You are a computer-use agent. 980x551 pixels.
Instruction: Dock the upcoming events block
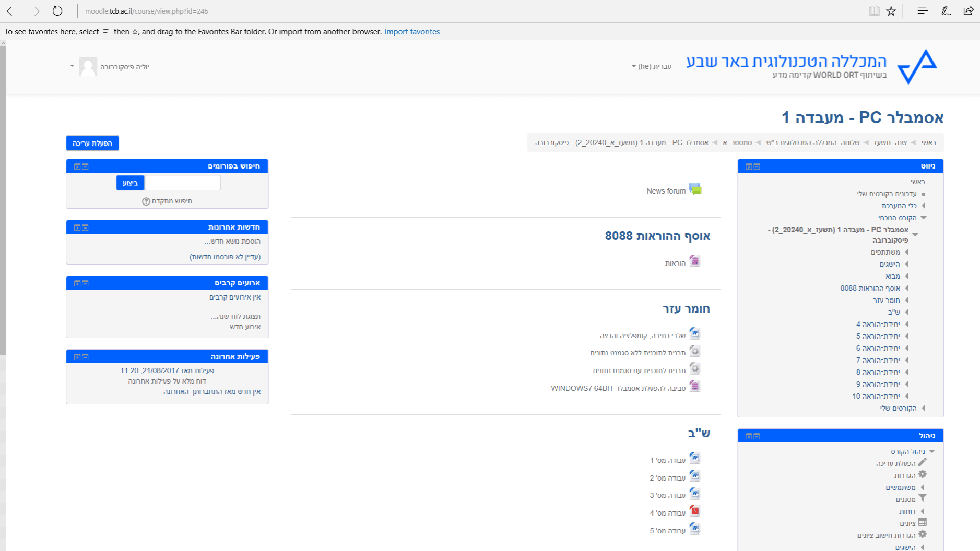coord(77,283)
